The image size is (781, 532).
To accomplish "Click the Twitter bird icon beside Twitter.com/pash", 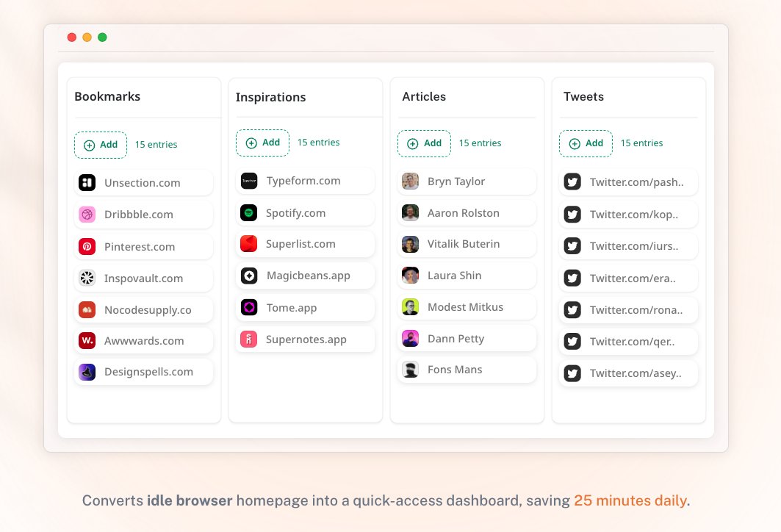I will pos(572,181).
